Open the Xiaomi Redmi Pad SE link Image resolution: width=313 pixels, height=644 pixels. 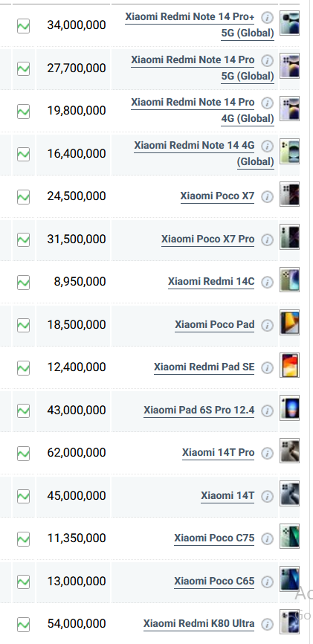(x=204, y=367)
